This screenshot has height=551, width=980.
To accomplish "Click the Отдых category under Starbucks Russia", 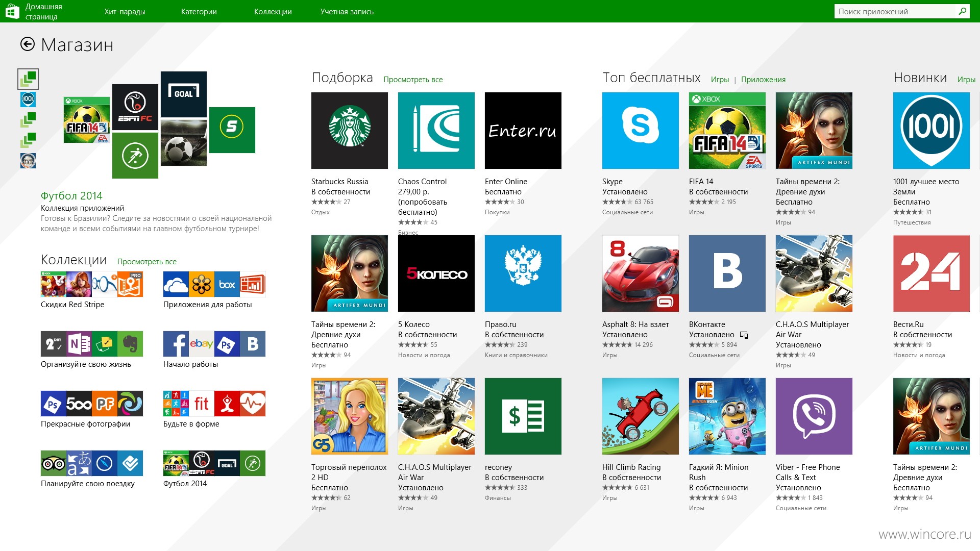I will [x=321, y=212].
